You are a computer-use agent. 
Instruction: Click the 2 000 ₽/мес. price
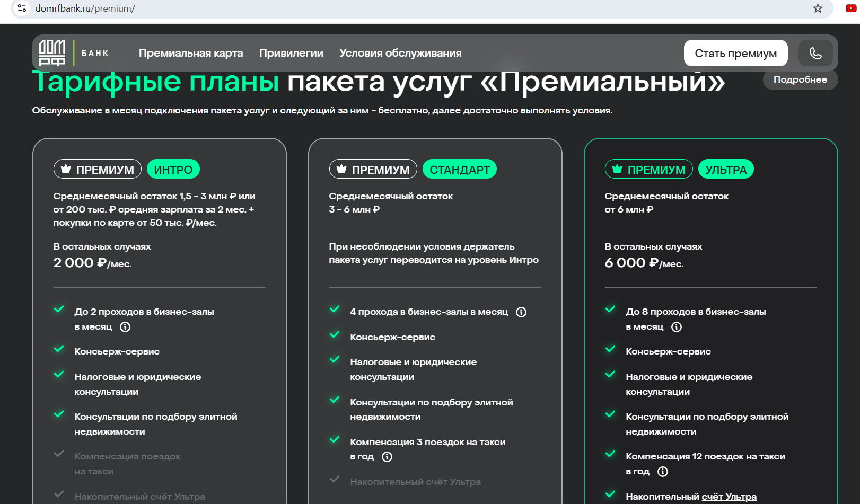pos(93,263)
